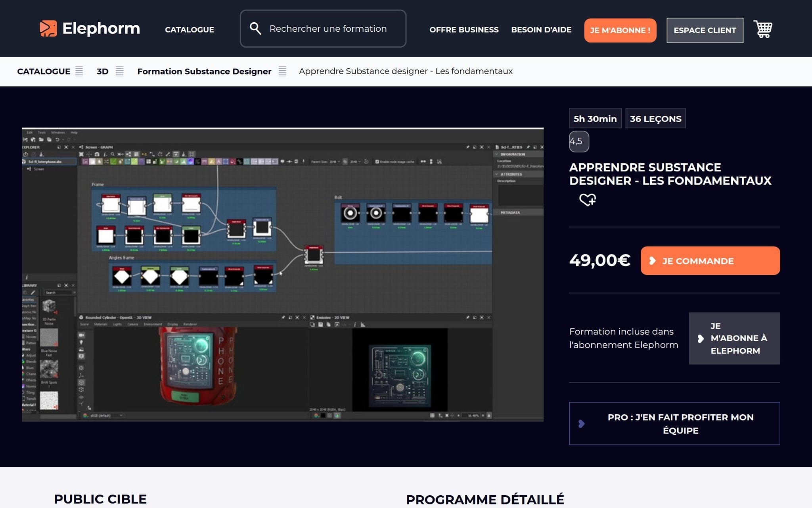The image size is (812, 508).
Task: Open the CATALOGUE menu in header
Action: tap(190, 30)
